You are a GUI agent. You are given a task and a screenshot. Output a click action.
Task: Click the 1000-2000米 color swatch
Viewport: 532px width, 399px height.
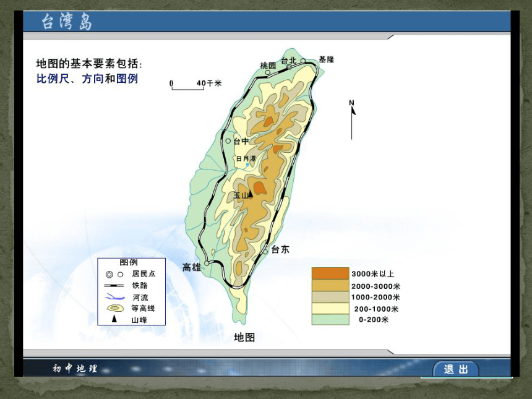[x=330, y=297]
